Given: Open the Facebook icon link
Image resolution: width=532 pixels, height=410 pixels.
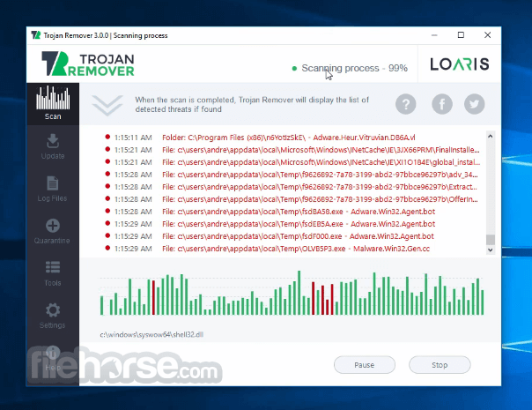Looking at the screenshot, I should pos(442,104).
